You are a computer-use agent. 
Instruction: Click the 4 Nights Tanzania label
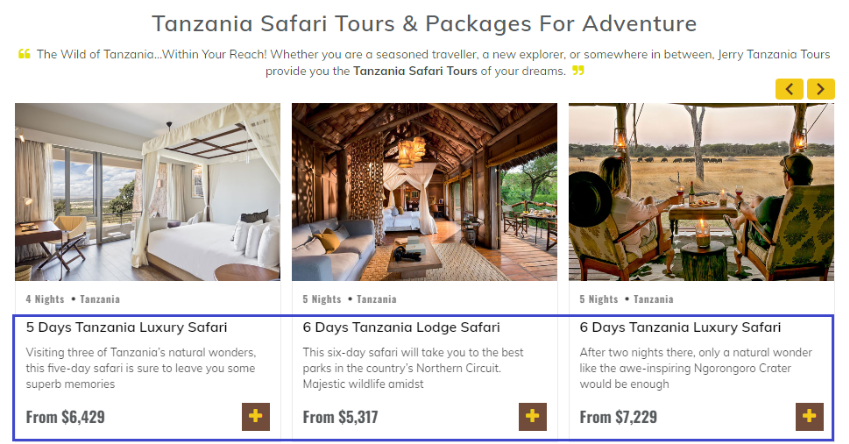click(x=73, y=299)
